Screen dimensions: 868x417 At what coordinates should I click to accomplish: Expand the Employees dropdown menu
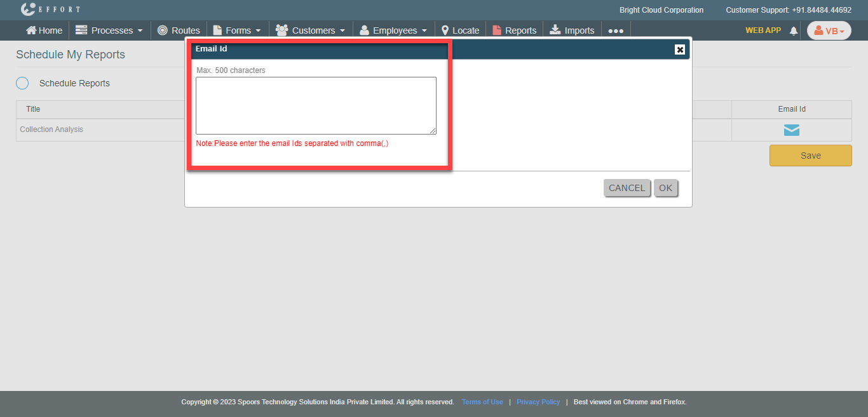pyautogui.click(x=393, y=30)
